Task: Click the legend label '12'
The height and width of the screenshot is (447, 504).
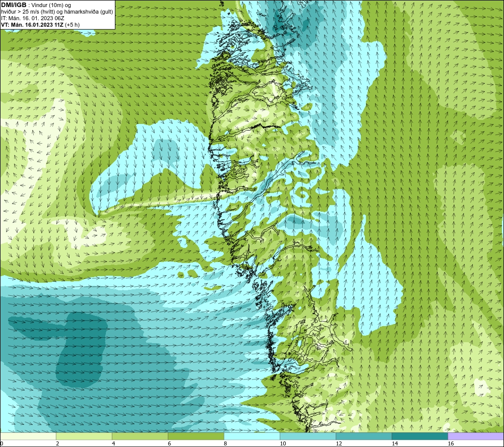Action: 339,444
